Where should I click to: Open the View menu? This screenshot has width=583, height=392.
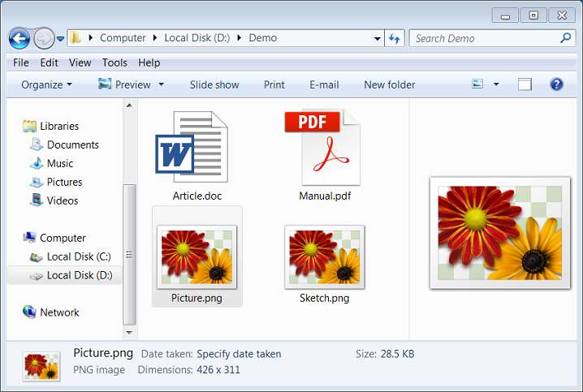(x=80, y=62)
